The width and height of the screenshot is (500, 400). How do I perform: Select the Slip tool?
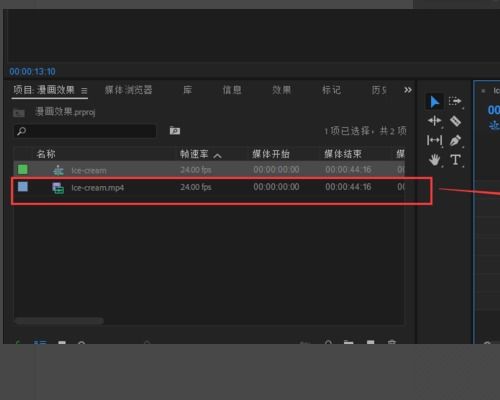434,140
